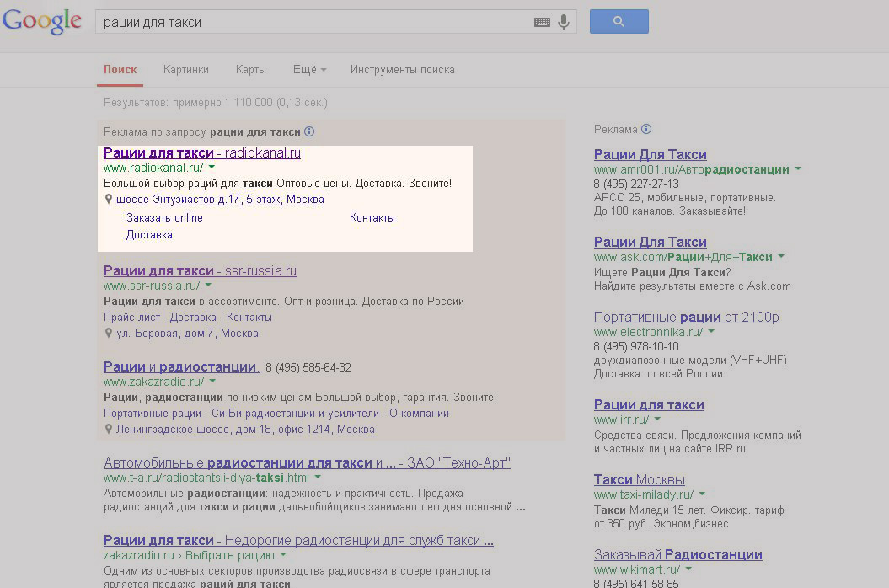Viewport: 889px width, 588px height.
Task: Open 'Рации и радиостанции' ad link
Action: pyautogui.click(x=181, y=366)
